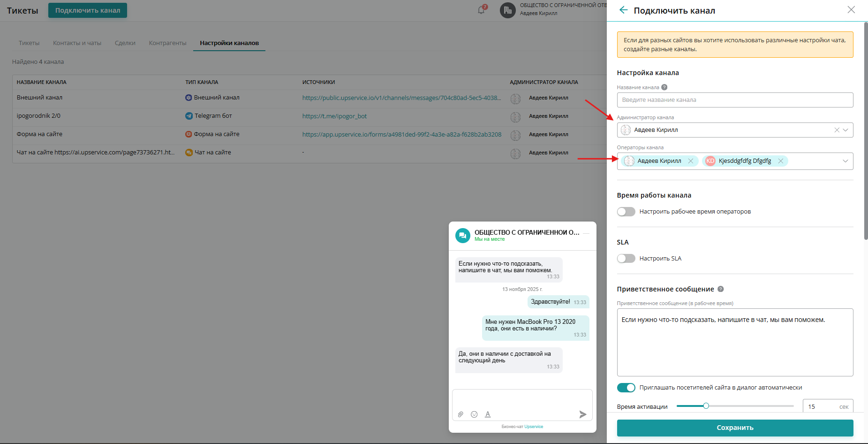
Task: Close the Подключить канал panel
Action: point(851,10)
